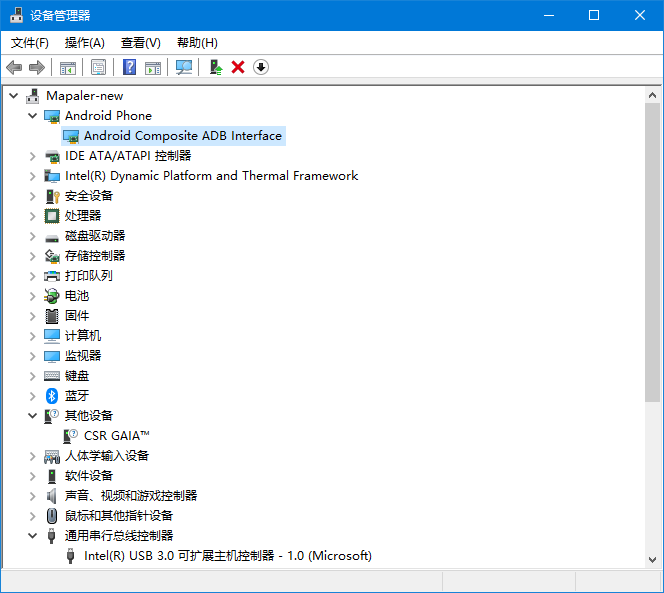Select the CSR GAIA™ unknown device
The image size is (664, 593).
coord(116,436)
